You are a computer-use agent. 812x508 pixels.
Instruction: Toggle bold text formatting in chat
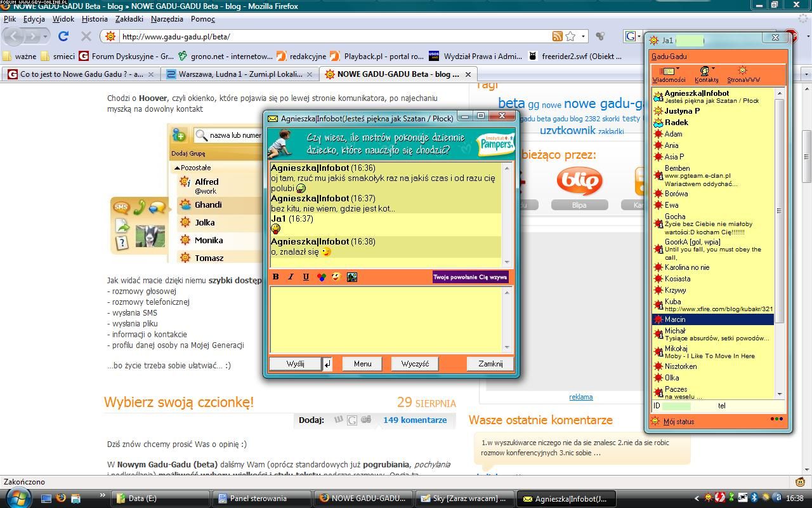click(275, 277)
